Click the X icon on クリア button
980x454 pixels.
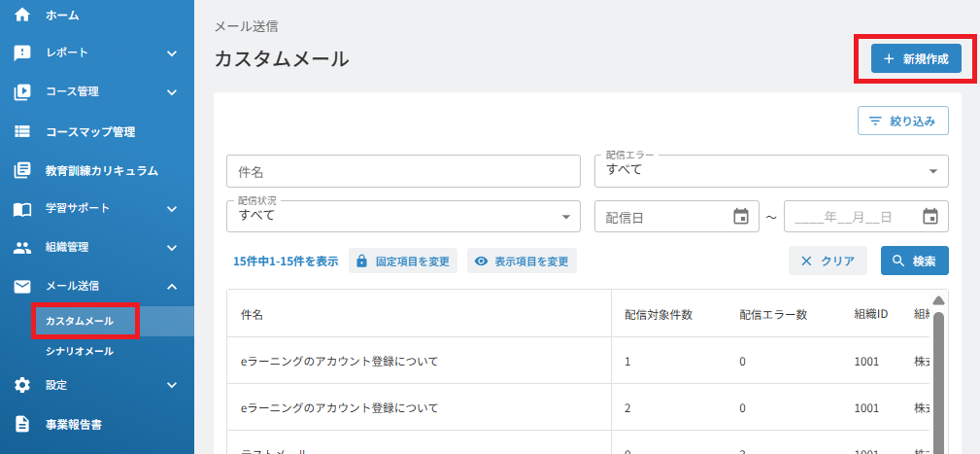tap(806, 262)
